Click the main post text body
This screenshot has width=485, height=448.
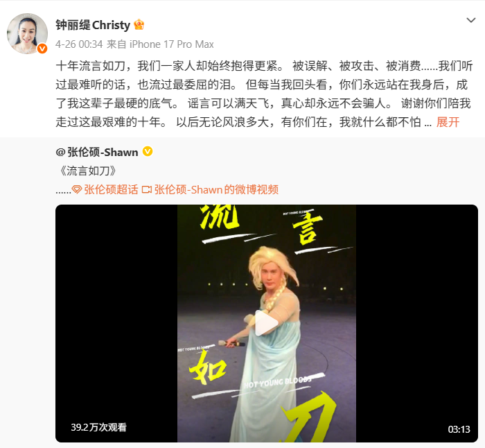coord(264,94)
